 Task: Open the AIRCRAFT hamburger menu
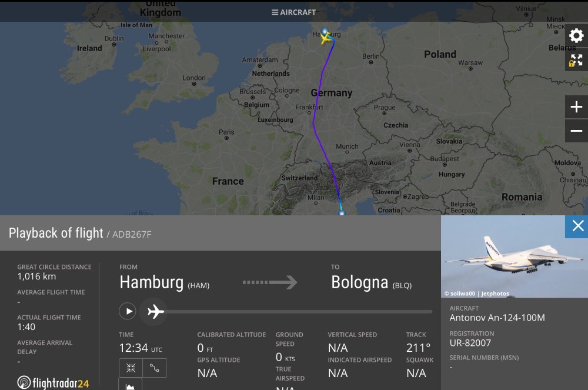(x=294, y=12)
